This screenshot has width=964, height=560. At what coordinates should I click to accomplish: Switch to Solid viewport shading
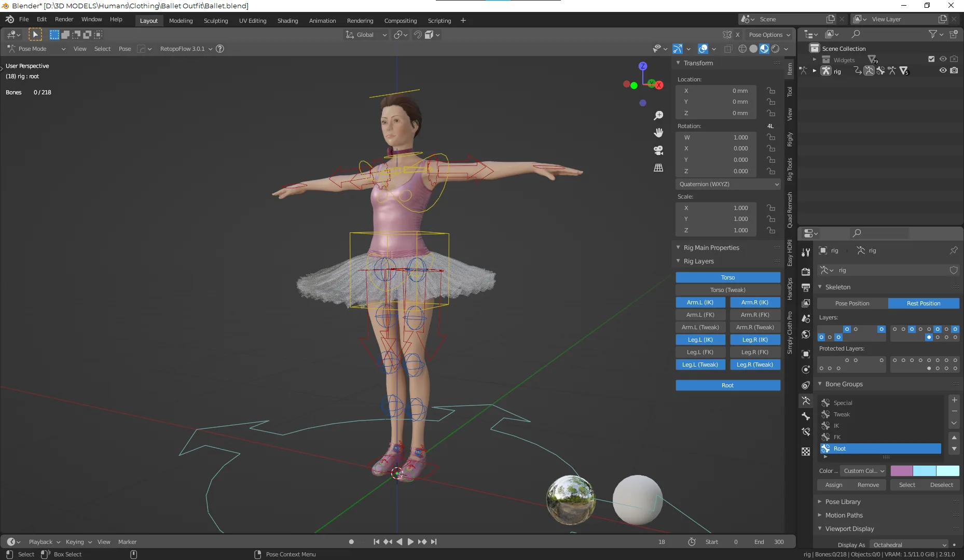753,49
